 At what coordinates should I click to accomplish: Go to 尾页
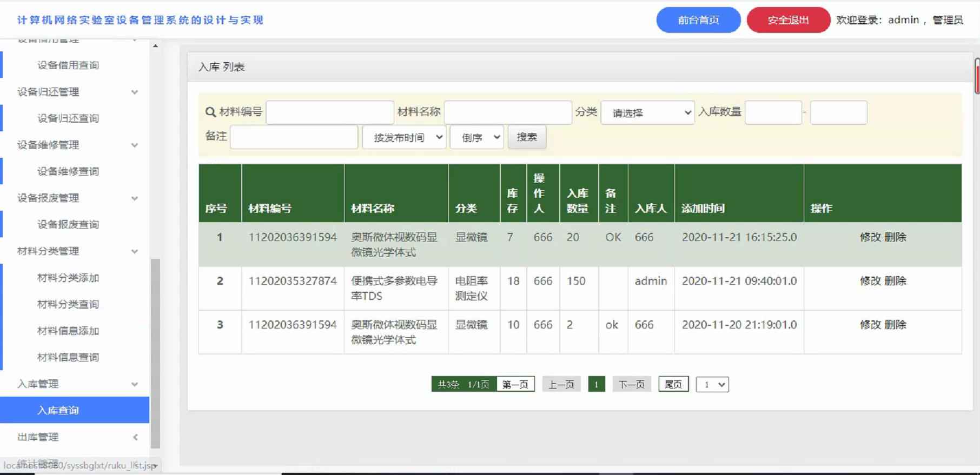point(673,384)
